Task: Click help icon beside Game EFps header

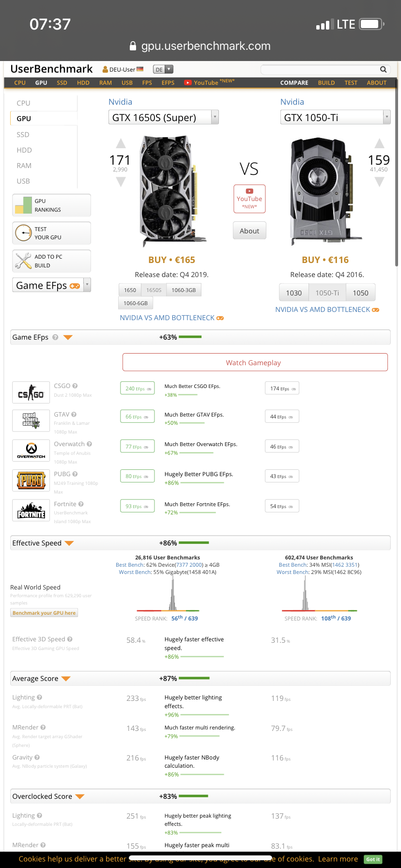Action: tap(55, 338)
